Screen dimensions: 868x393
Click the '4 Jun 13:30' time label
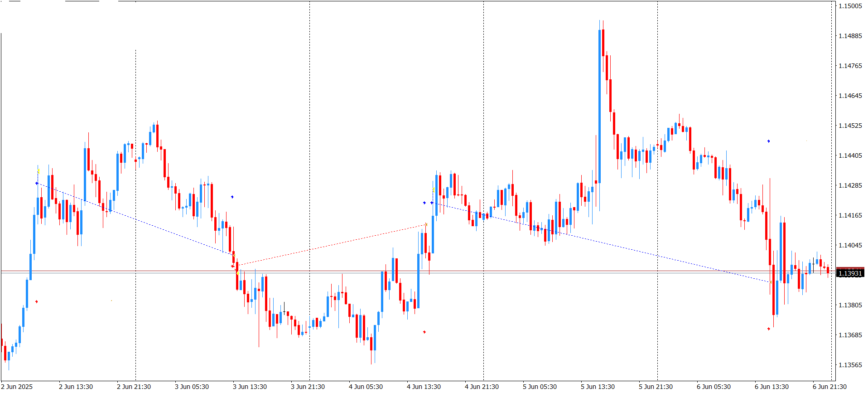tap(424, 387)
